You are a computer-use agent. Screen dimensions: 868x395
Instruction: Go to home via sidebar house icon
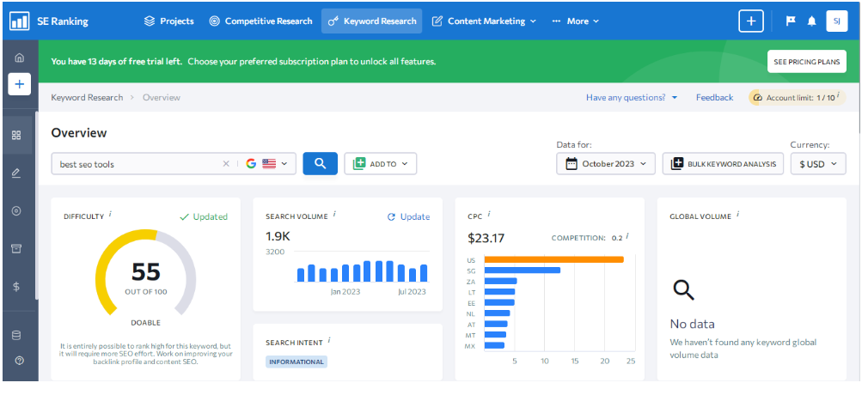point(20,58)
